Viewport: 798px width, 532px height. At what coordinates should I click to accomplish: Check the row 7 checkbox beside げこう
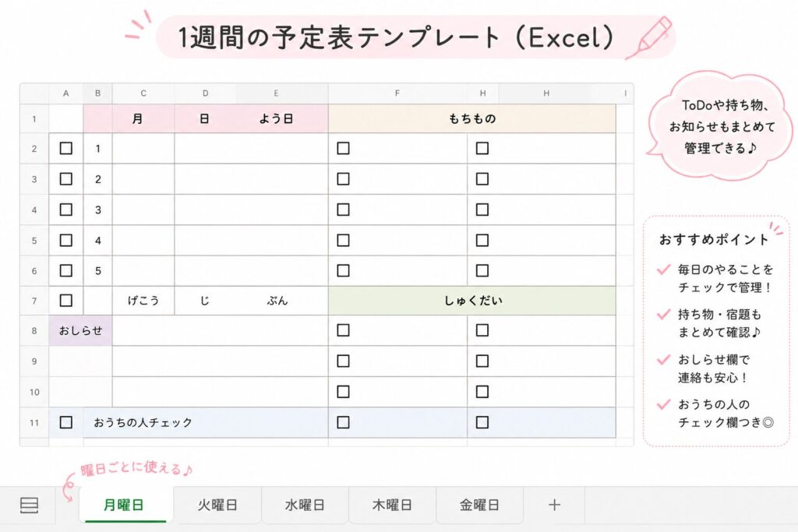(x=65, y=300)
